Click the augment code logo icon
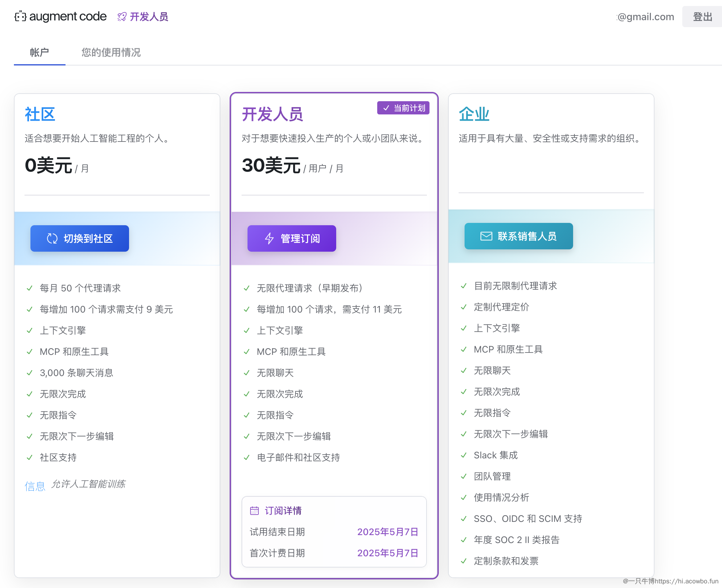 pos(20,16)
